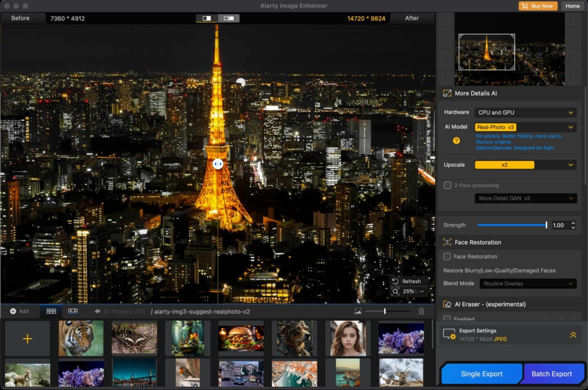The height and width of the screenshot is (390, 588).
Task: Open the grid thumbnail view
Action: tap(51, 311)
